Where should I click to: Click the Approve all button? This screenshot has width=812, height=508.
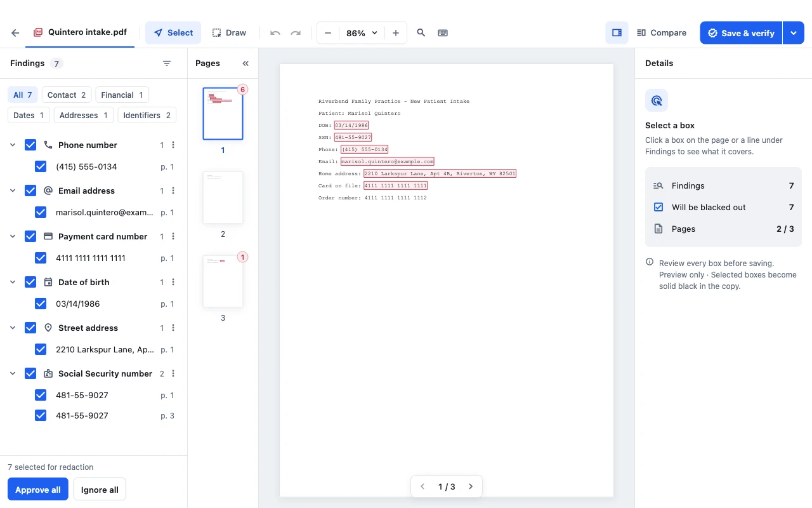[38, 490]
